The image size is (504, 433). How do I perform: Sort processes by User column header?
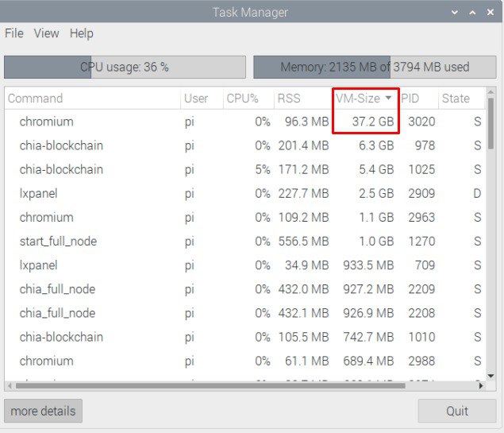coord(202,98)
